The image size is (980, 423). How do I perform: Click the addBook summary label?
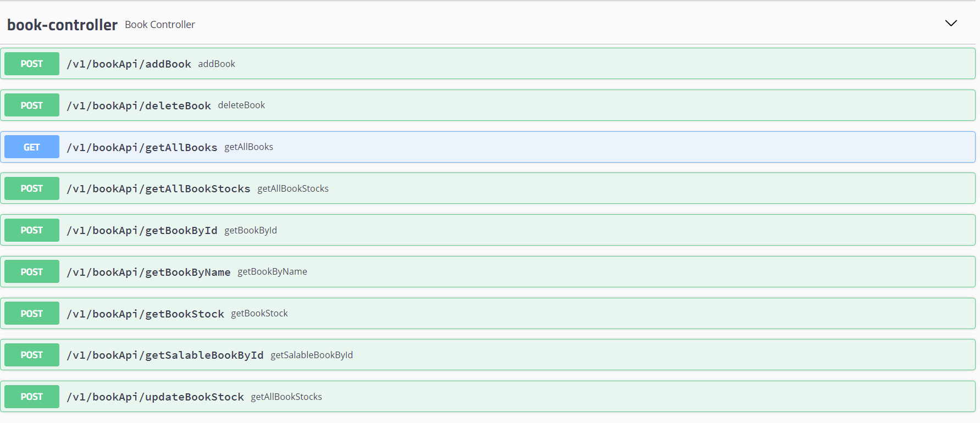[217, 64]
